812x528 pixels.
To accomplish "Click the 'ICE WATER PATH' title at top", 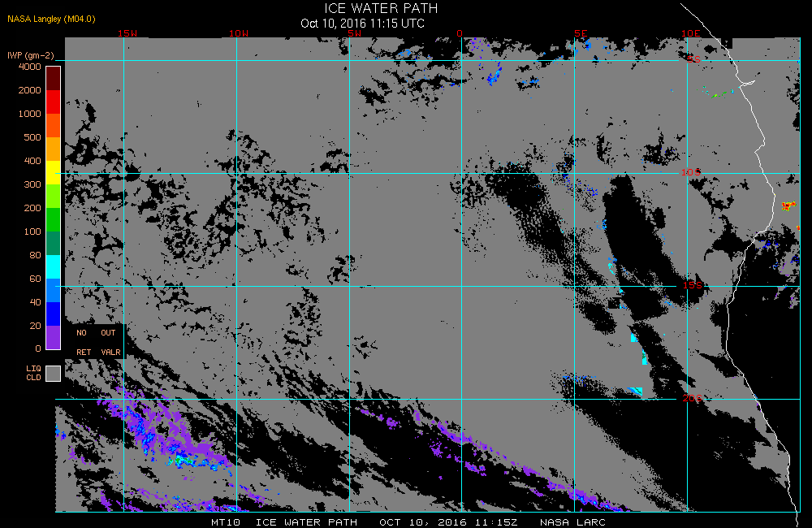I will (x=381, y=9).
